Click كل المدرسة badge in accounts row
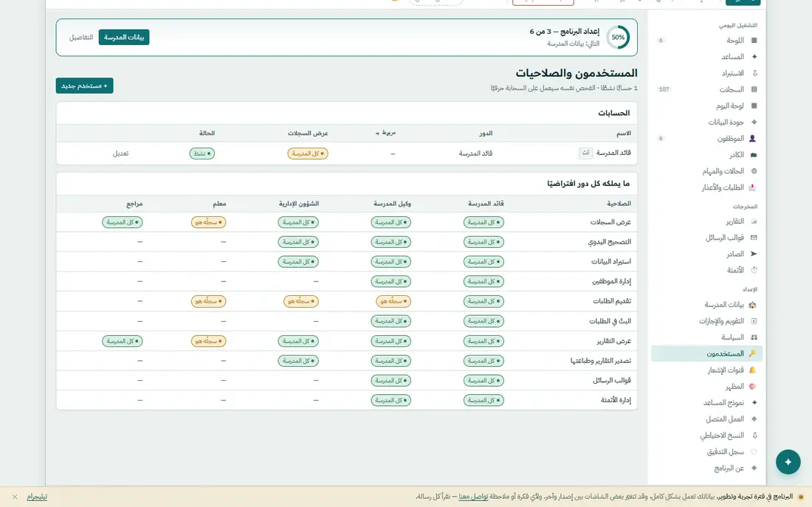This screenshot has height=507, width=812. coord(308,154)
